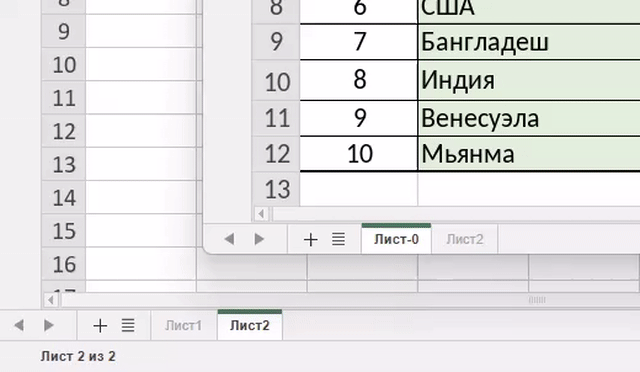640x372 pixels.
Task: Add a new sheet in the front window
Action: tap(311, 239)
